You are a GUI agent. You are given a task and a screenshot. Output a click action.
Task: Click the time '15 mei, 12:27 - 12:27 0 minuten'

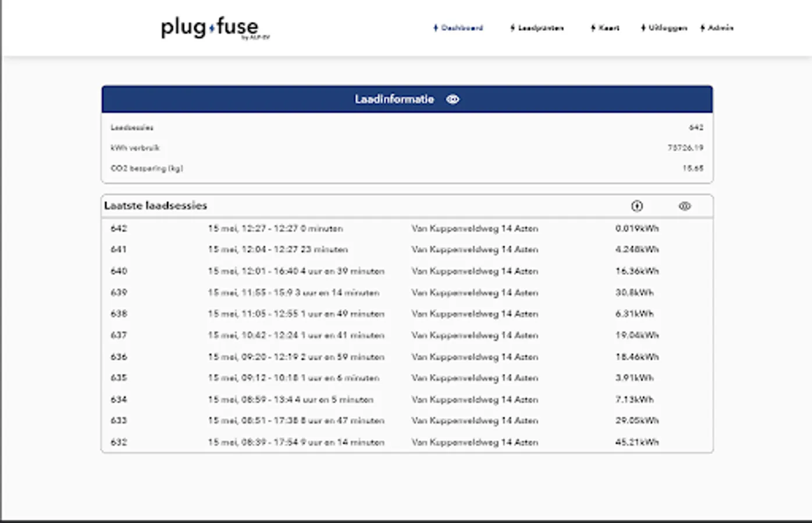275,228
